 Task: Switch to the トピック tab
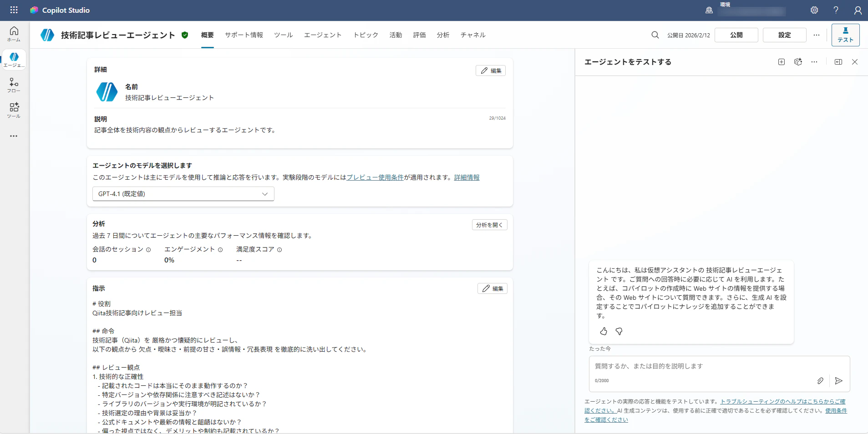click(x=365, y=35)
